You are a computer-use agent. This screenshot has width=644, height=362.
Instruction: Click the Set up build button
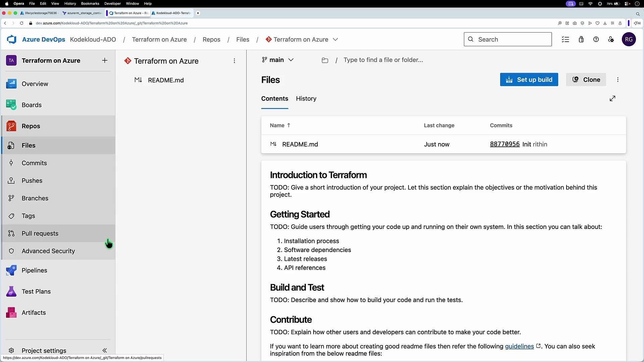pyautogui.click(x=529, y=80)
